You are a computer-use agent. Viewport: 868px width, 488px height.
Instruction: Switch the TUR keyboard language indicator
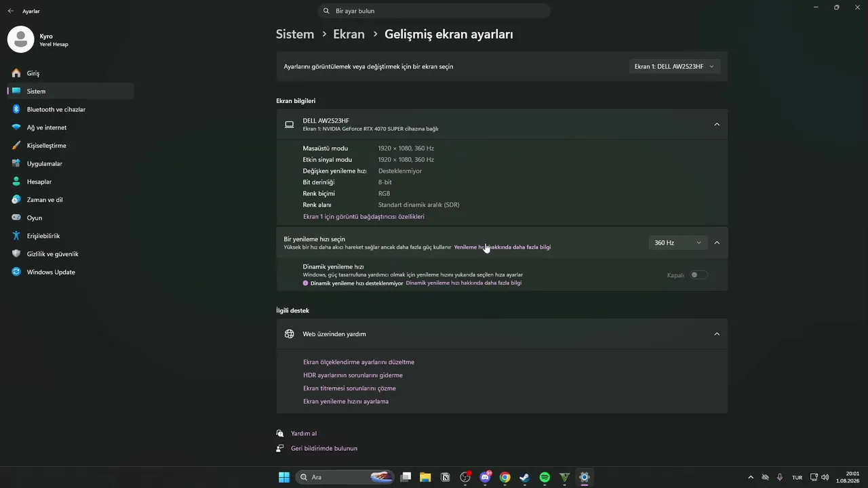point(797,477)
